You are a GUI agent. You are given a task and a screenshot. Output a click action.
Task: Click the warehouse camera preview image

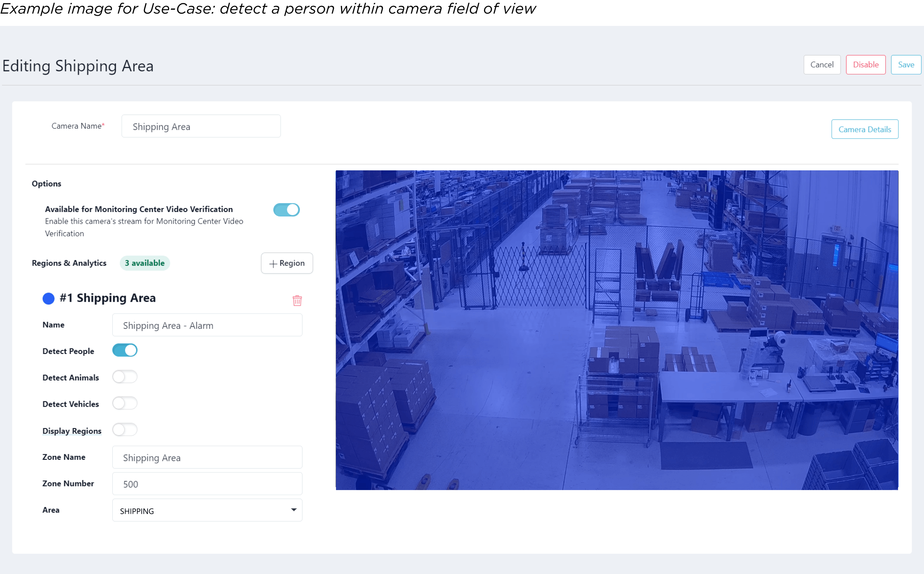(x=616, y=330)
